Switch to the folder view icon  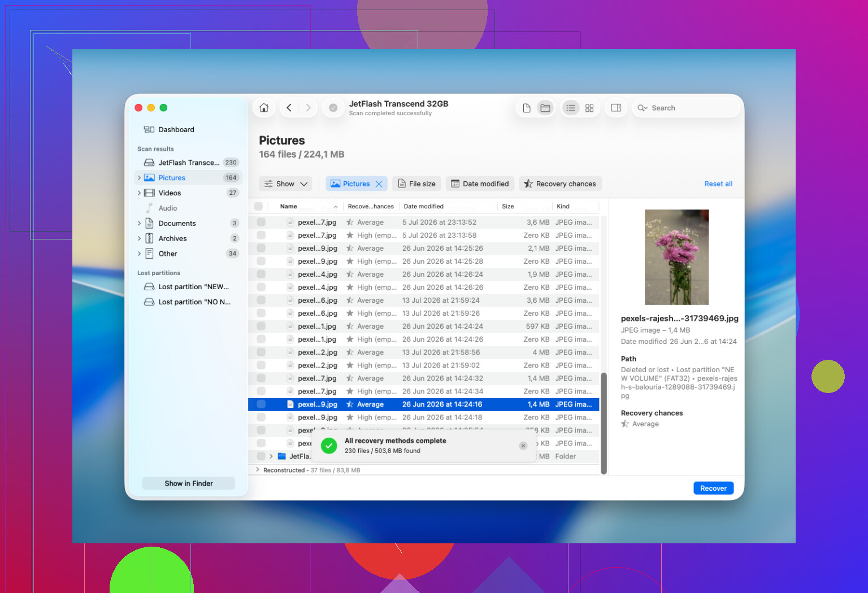click(x=545, y=108)
